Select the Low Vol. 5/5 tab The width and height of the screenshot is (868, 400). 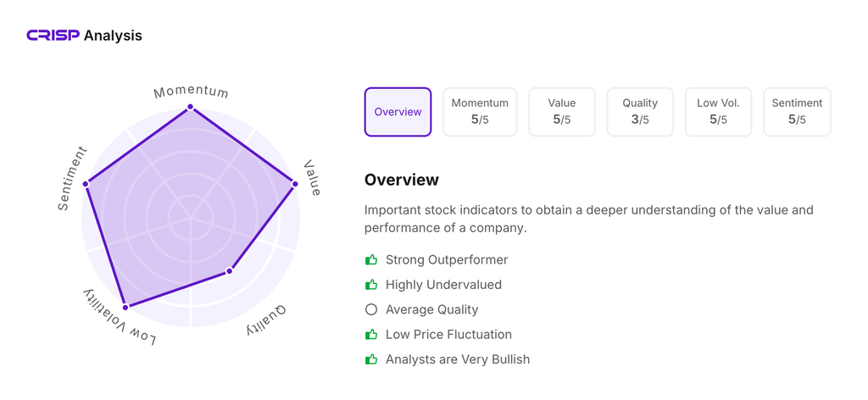tap(718, 112)
